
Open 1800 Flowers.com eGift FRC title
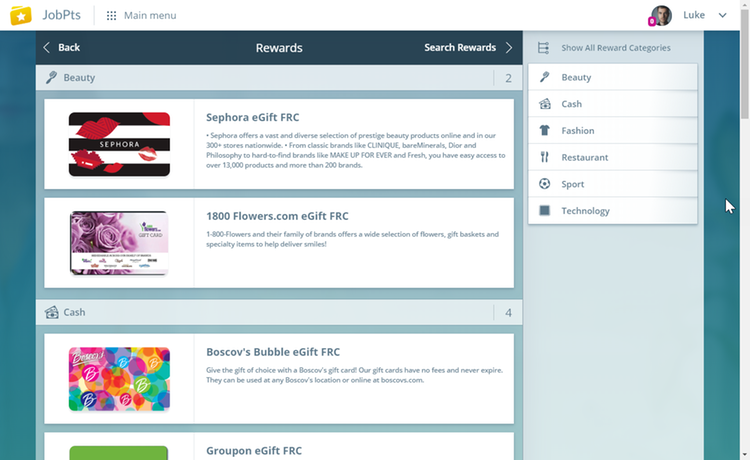(x=277, y=216)
